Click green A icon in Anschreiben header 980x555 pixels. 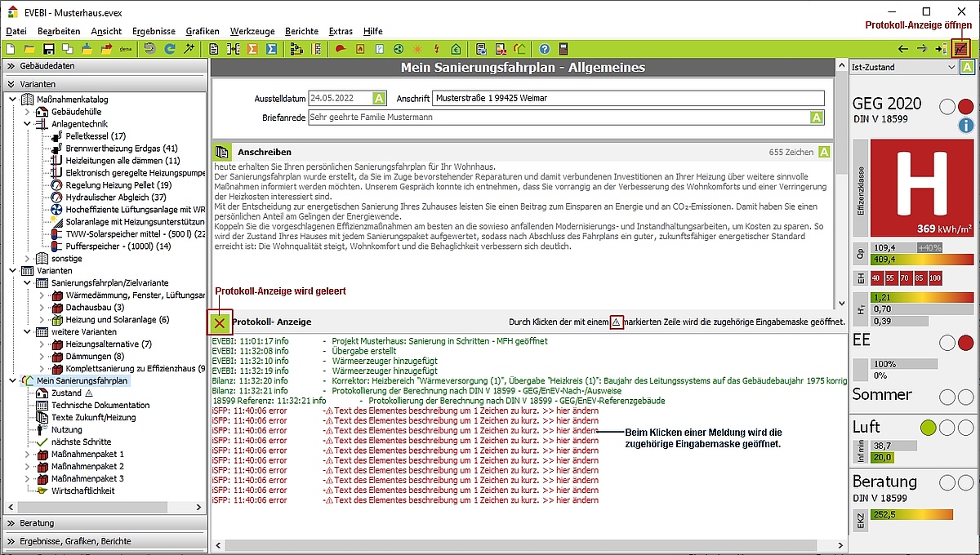tap(824, 152)
